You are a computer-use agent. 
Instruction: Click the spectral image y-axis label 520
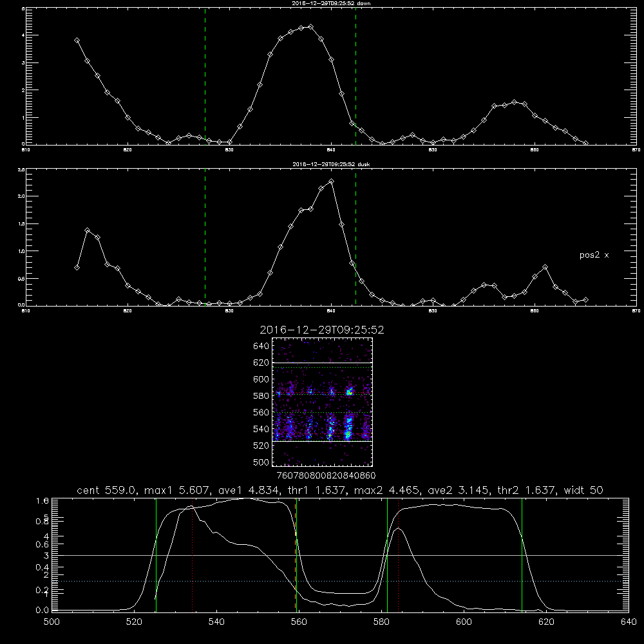[x=261, y=446]
